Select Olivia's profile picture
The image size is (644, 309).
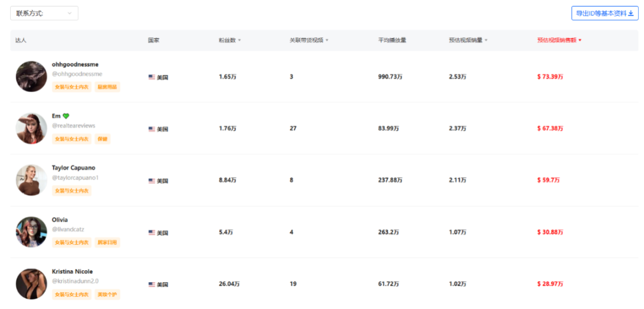pos(32,232)
